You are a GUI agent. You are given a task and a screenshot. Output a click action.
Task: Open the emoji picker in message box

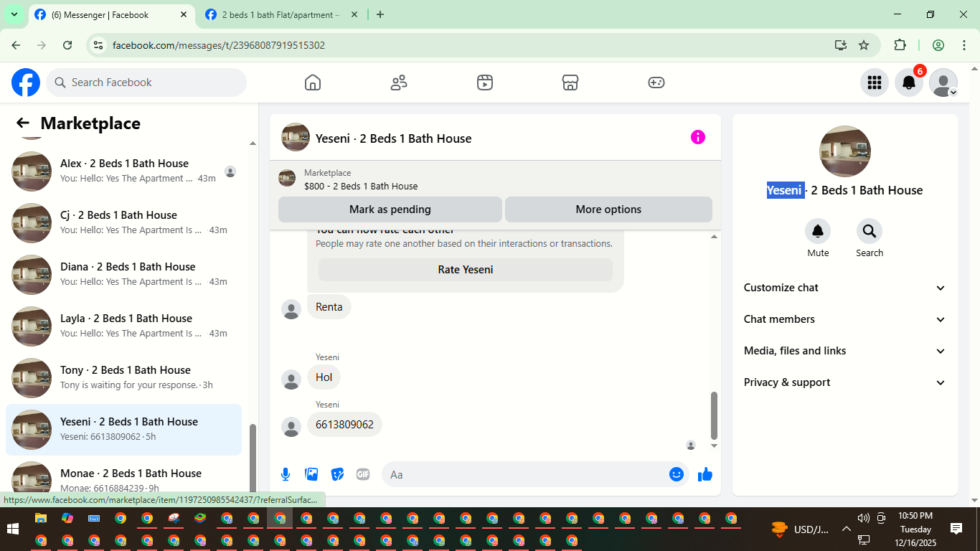(x=677, y=474)
